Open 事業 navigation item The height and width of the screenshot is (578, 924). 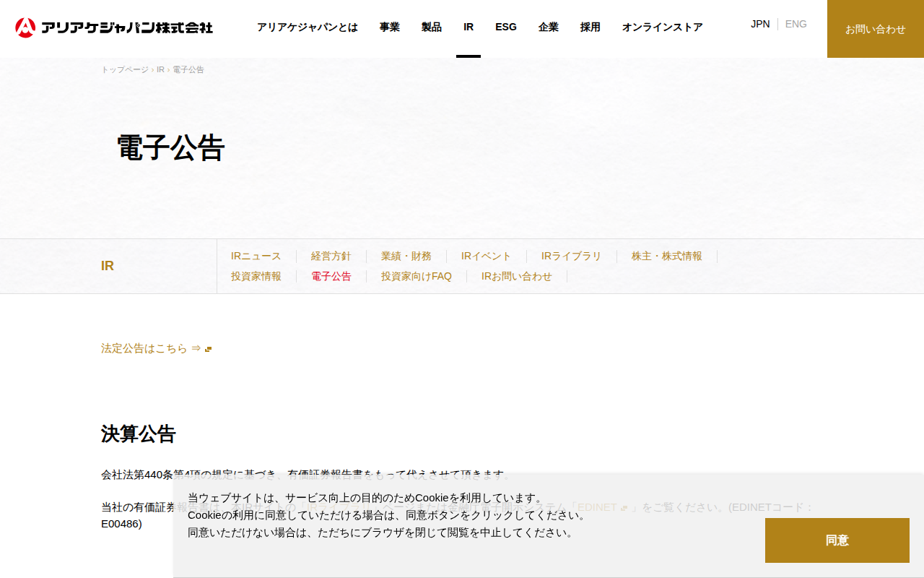[x=390, y=27]
